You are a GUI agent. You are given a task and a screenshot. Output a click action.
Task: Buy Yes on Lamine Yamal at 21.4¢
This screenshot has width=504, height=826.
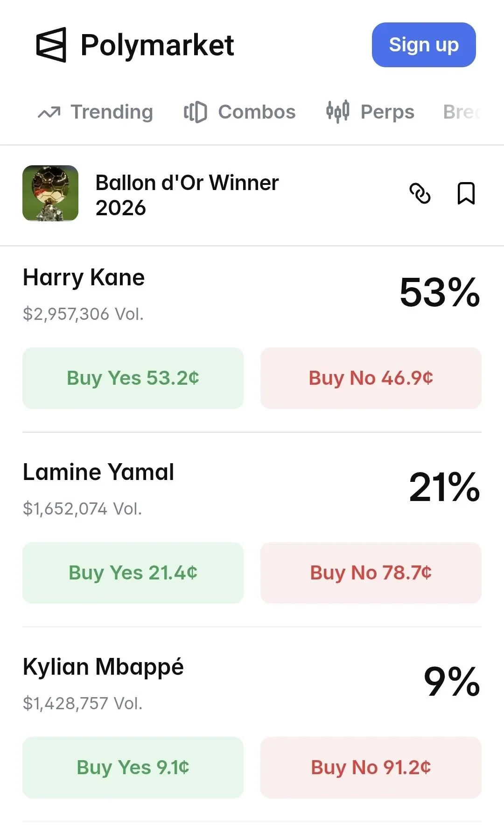point(133,573)
